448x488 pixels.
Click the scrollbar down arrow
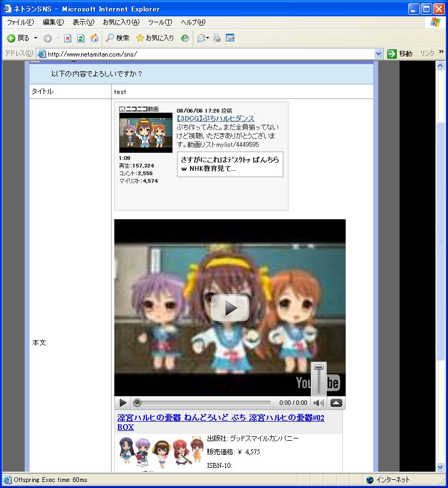pyautogui.click(x=440, y=467)
